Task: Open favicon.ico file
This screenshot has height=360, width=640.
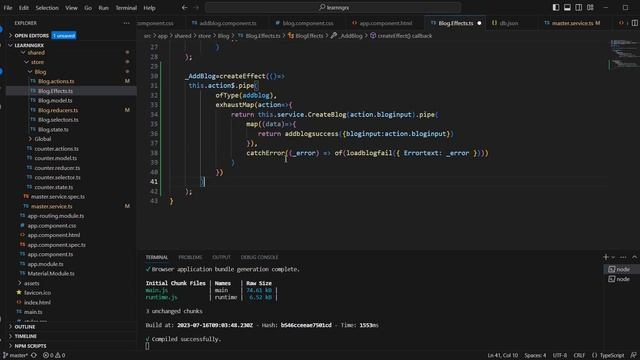Action: tap(37, 293)
